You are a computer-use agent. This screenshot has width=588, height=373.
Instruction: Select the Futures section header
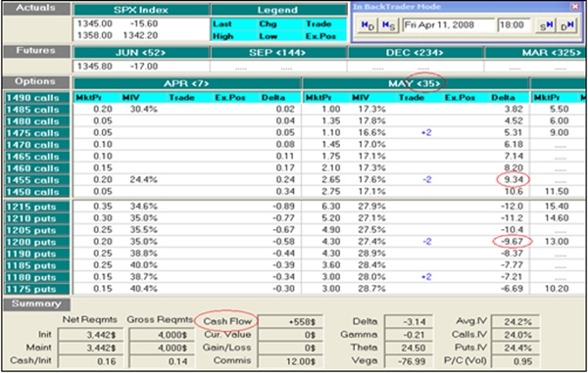pos(36,51)
